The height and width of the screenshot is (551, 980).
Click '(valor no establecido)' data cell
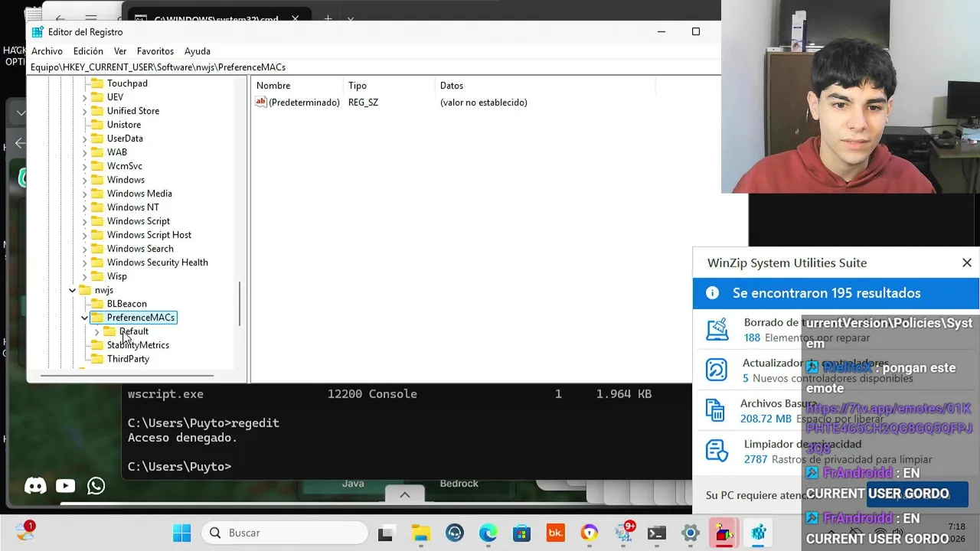click(x=484, y=103)
